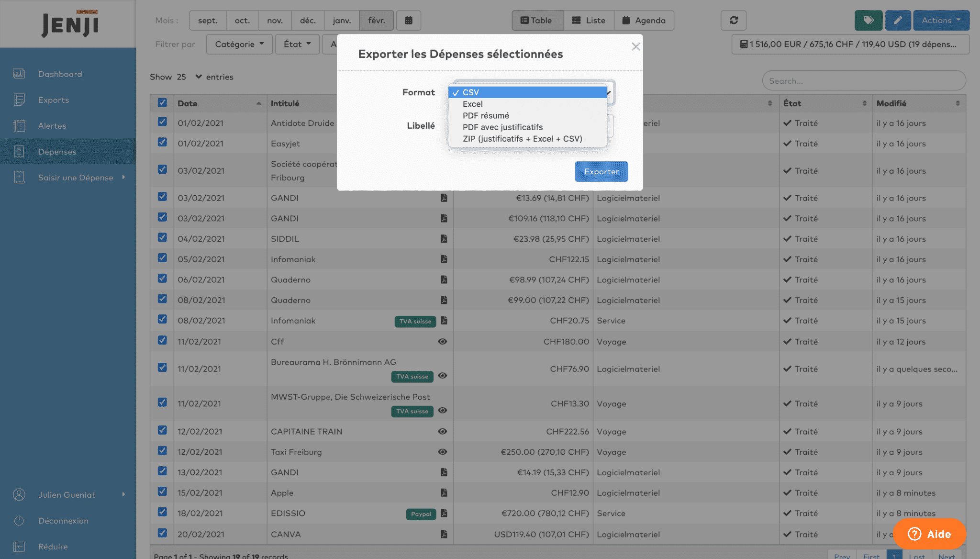
Task: Go to Next page in pagination
Action: click(947, 555)
